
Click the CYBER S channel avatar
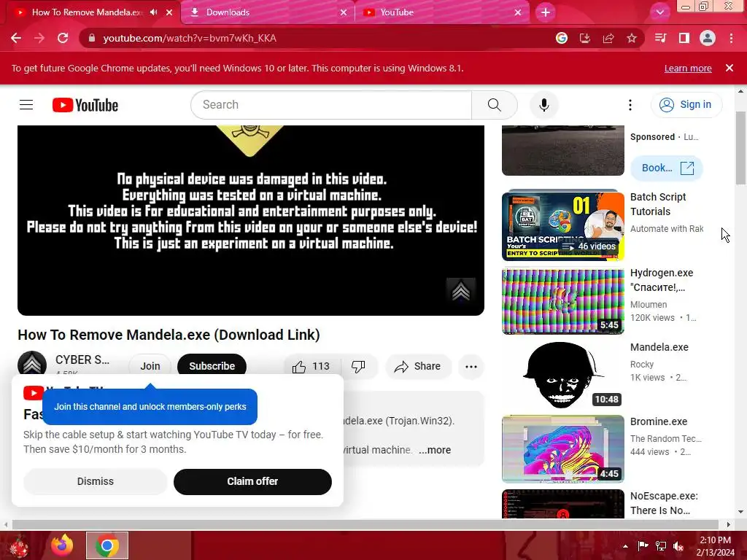click(x=32, y=364)
